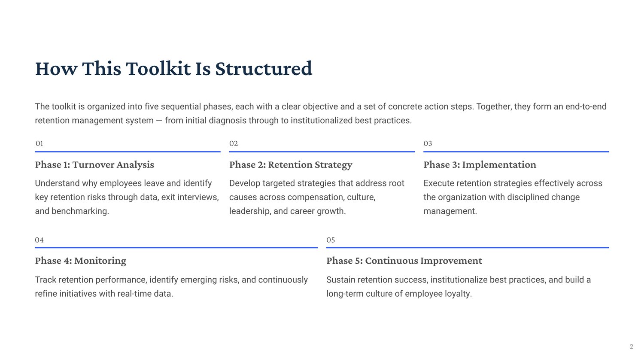Click the blue divider line under 01
644x362 pixels.
[x=128, y=152]
